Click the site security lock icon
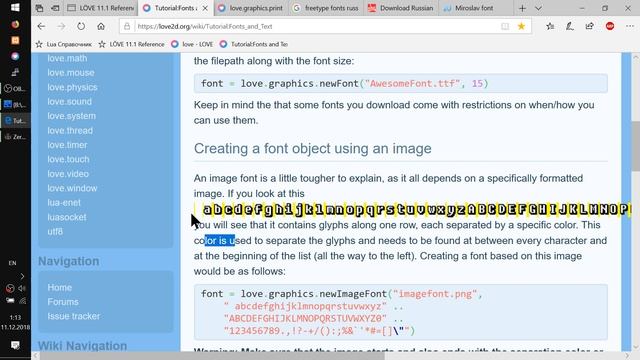Screen dimensions: 640x360 127,26
